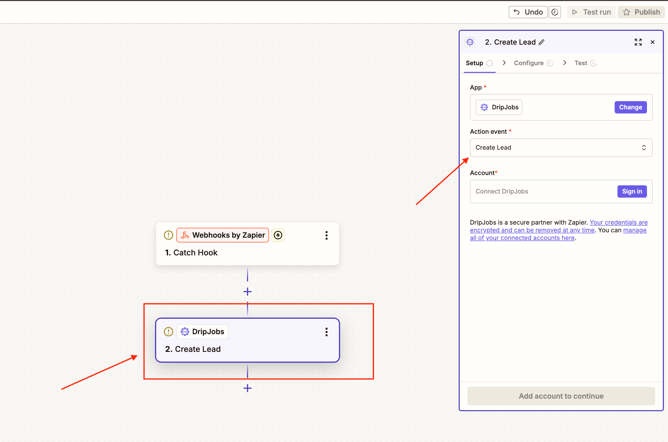
Task: Click the Test tab status circle
Action: point(593,63)
